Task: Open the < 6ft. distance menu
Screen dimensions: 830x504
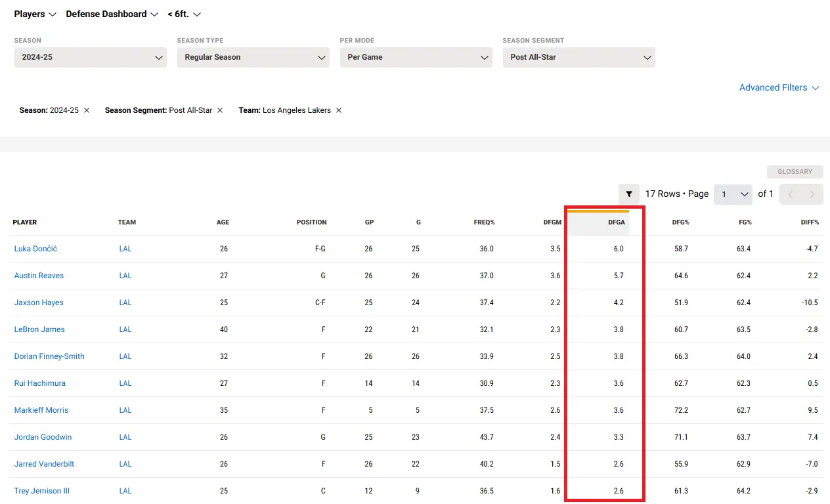Action: coord(184,14)
